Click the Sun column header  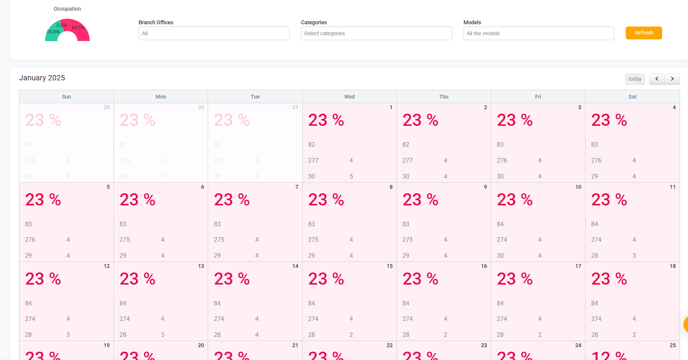(66, 97)
